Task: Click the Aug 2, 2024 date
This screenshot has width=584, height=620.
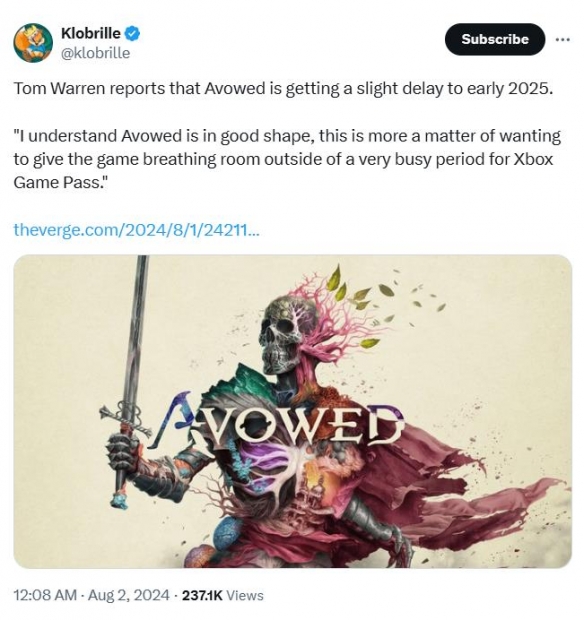Action: coord(128,595)
